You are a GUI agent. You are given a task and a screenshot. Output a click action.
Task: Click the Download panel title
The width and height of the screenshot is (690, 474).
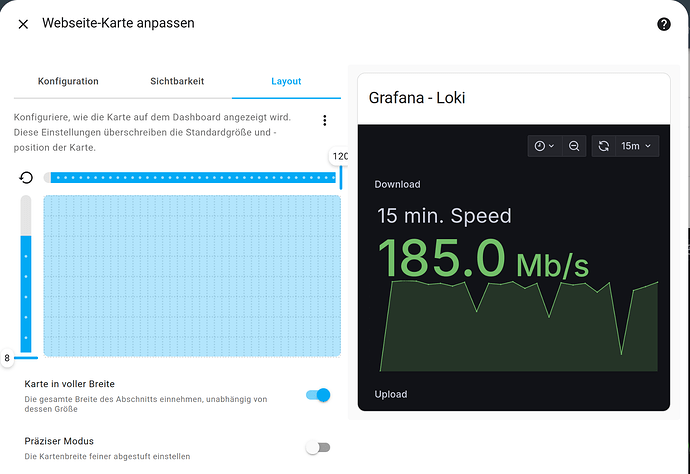coord(397,184)
